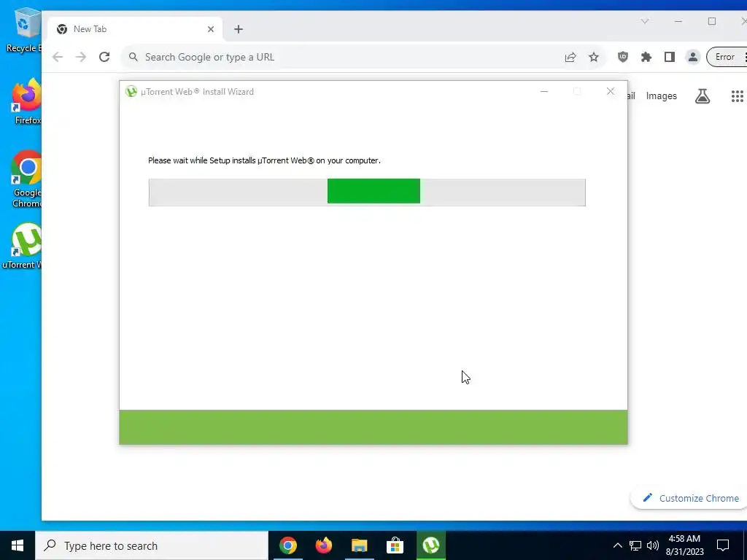Open Firefox from the taskbar

coord(324,545)
